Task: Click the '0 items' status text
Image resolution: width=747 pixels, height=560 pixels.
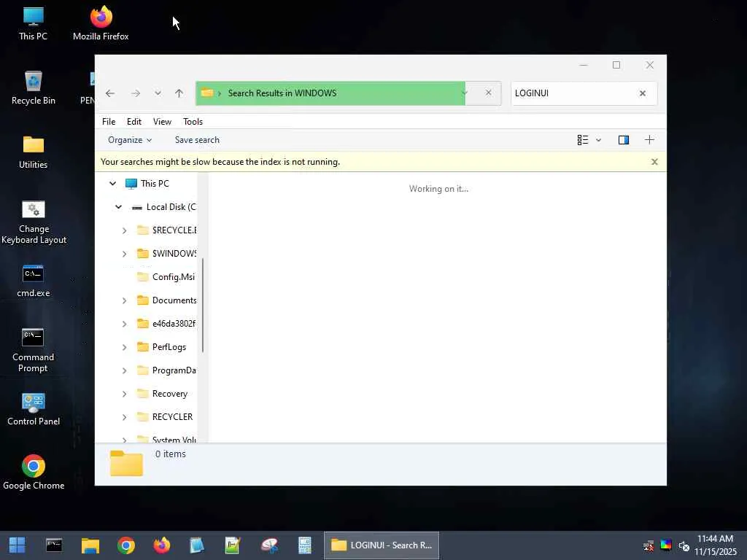Action: point(171,454)
